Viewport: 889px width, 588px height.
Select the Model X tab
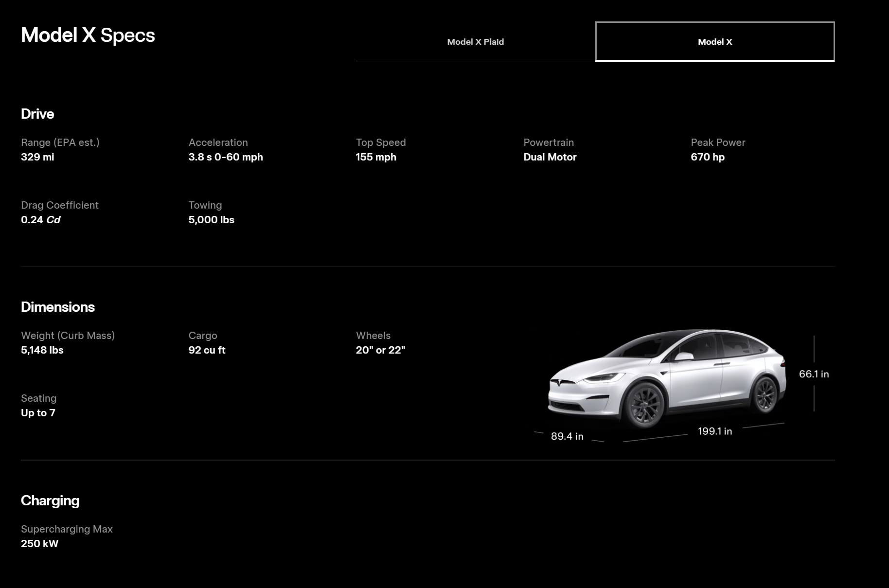click(715, 42)
